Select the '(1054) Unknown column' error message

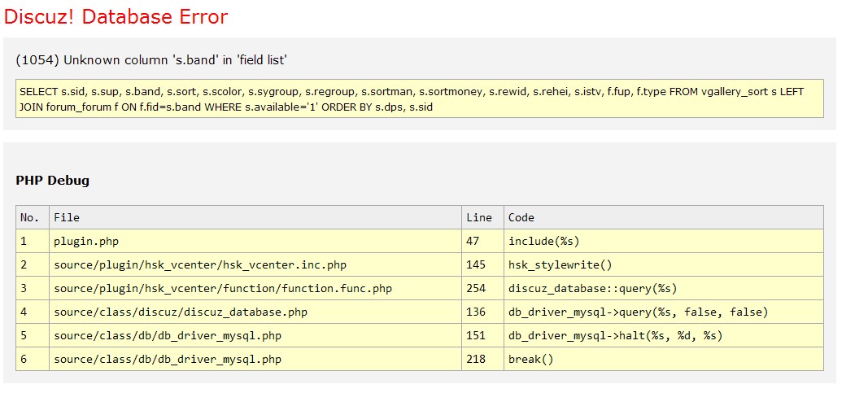[151, 60]
